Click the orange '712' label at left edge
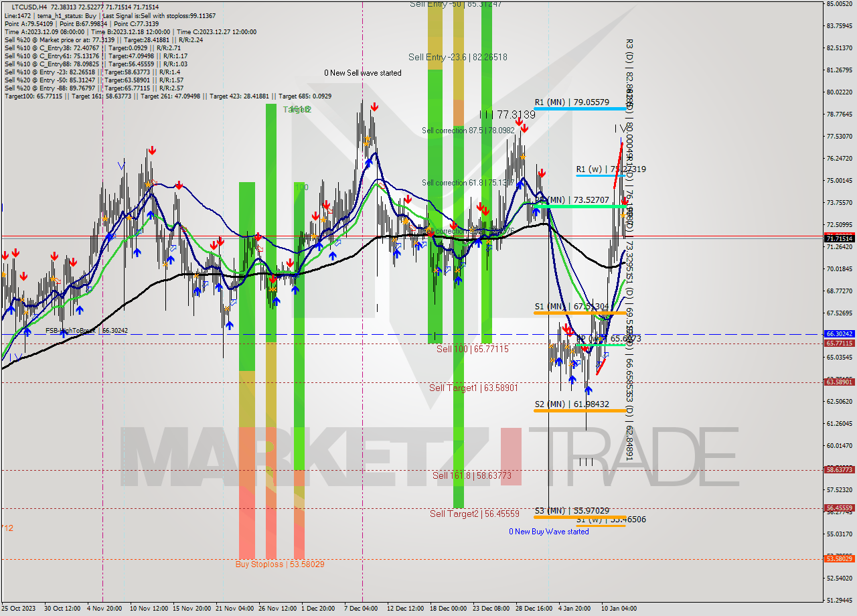This screenshot has height=616, width=857. pyautogui.click(x=7, y=528)
